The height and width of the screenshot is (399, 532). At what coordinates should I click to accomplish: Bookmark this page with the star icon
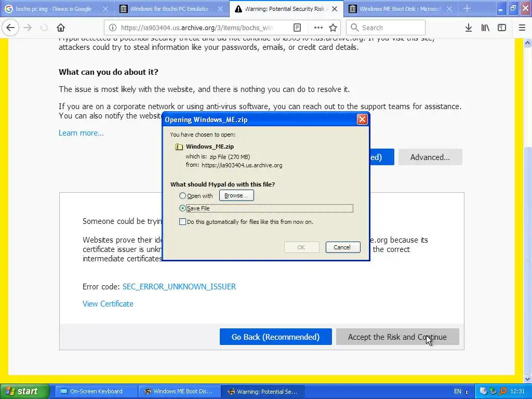[x=333, y=28]
